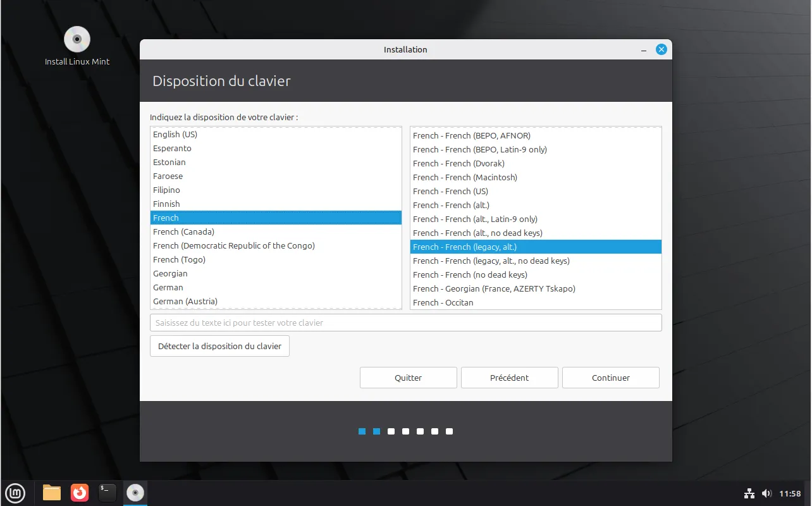Select French - French (Macintosh) variant
812x506 pixels.
pyautogui.click(x=465, y=177)
